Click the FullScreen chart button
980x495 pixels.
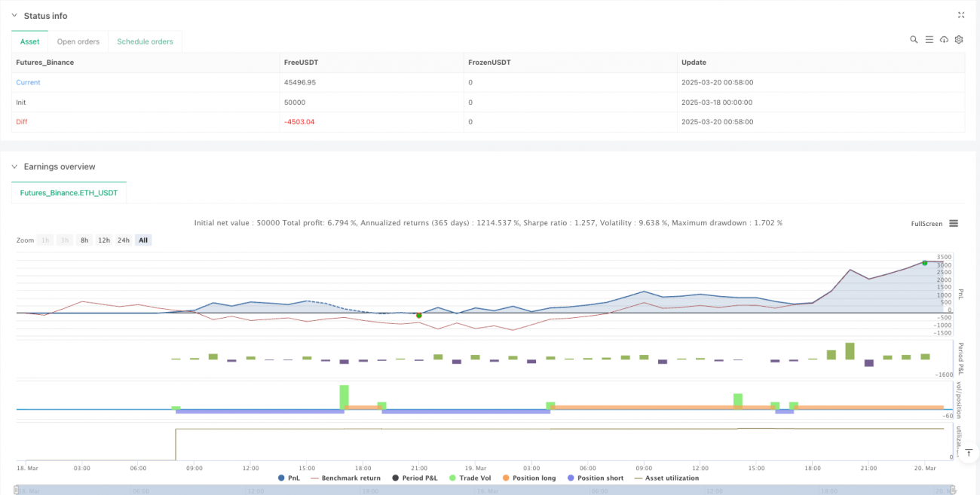(x=926, y=224)
